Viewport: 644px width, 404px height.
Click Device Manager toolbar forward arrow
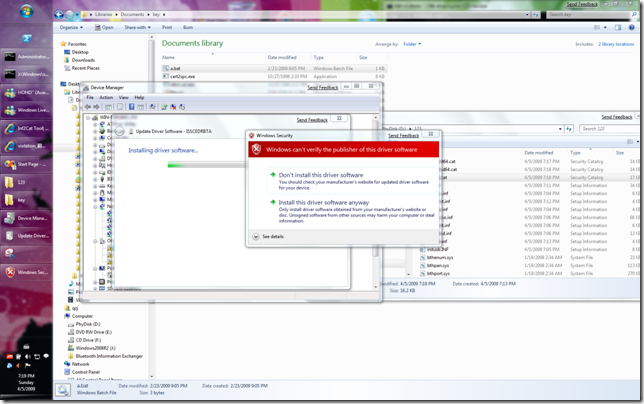tap(96, 107)
